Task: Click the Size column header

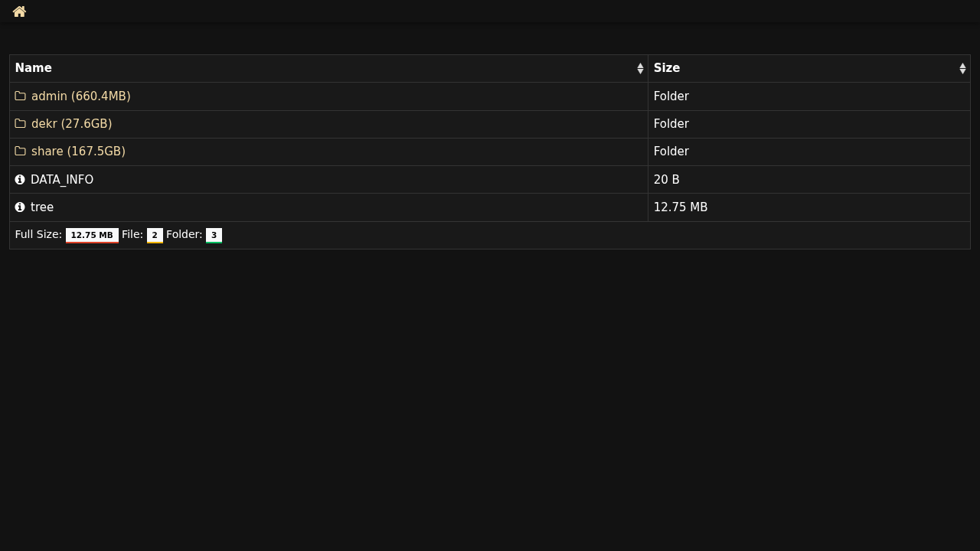Action: (667, 68)
